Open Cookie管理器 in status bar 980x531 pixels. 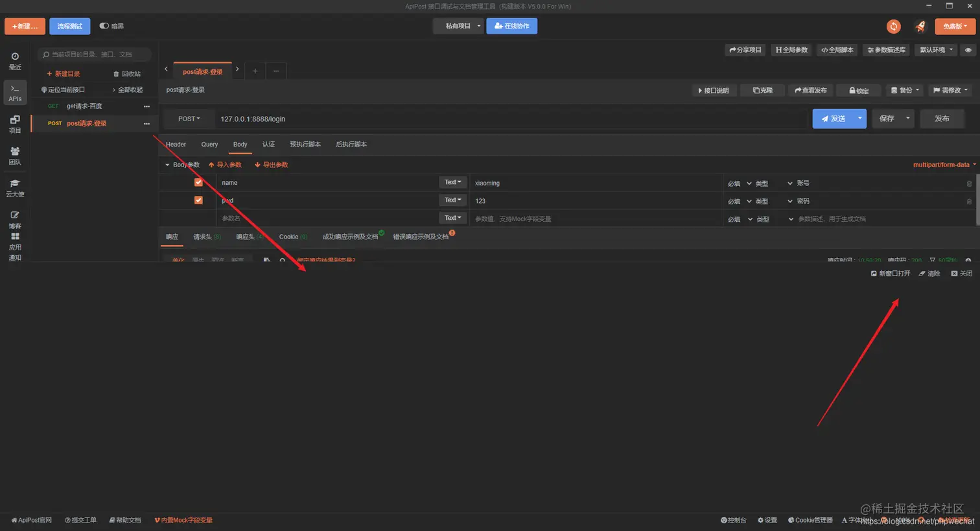(x=810, y=520)
